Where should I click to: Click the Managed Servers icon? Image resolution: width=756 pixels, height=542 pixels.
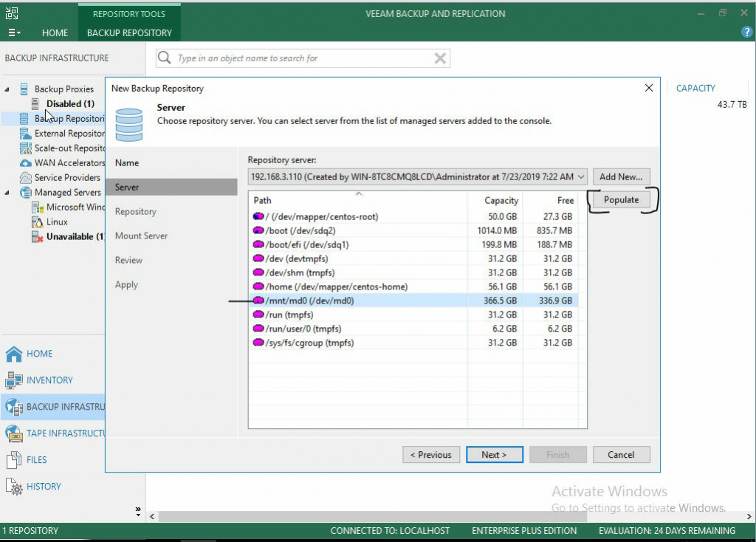pyautogui.click(x=26, y=193)
